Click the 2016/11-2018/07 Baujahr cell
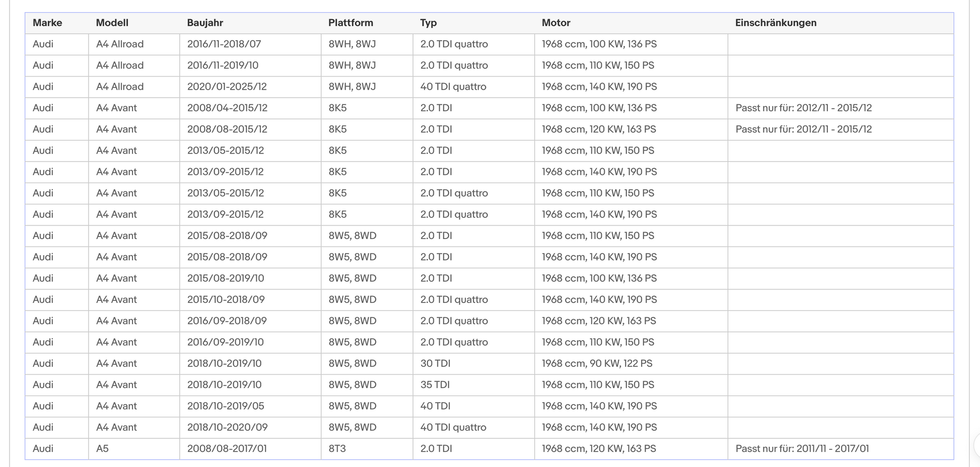The width and height of the screenshot is (980, 467). (x=250, y=44)
